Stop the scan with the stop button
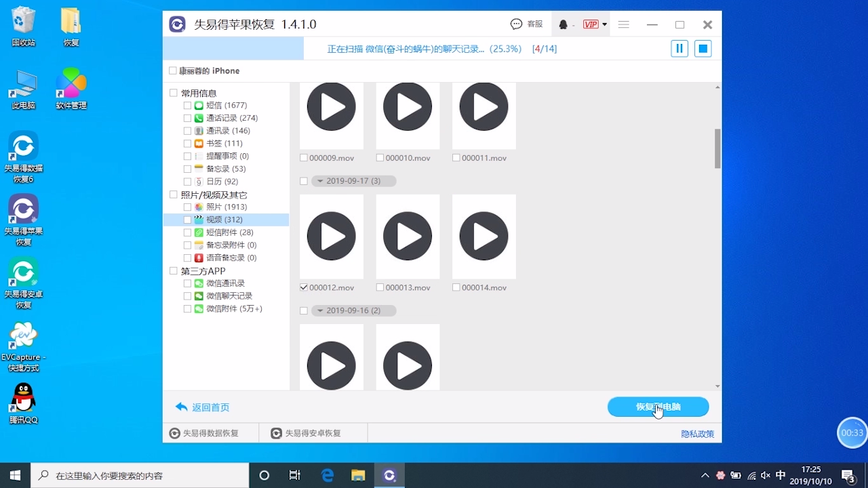Screen dimensions: 868x488 coord(703,49)
